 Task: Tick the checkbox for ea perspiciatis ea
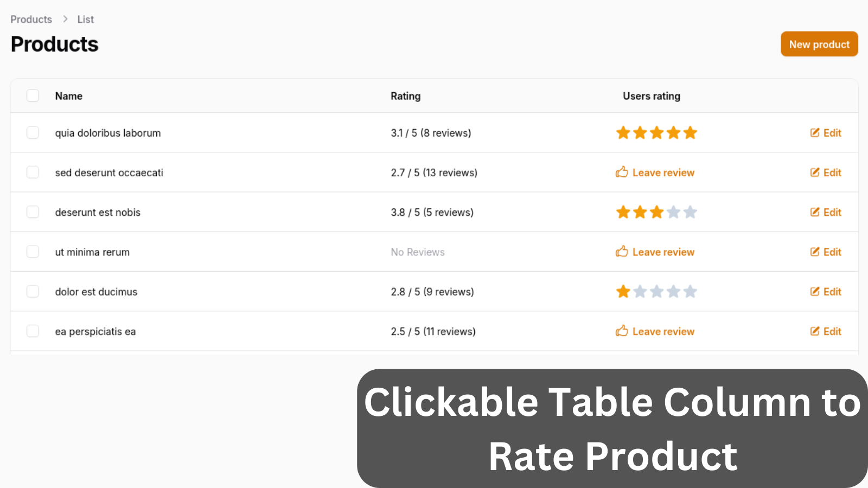tap(33, 331)
